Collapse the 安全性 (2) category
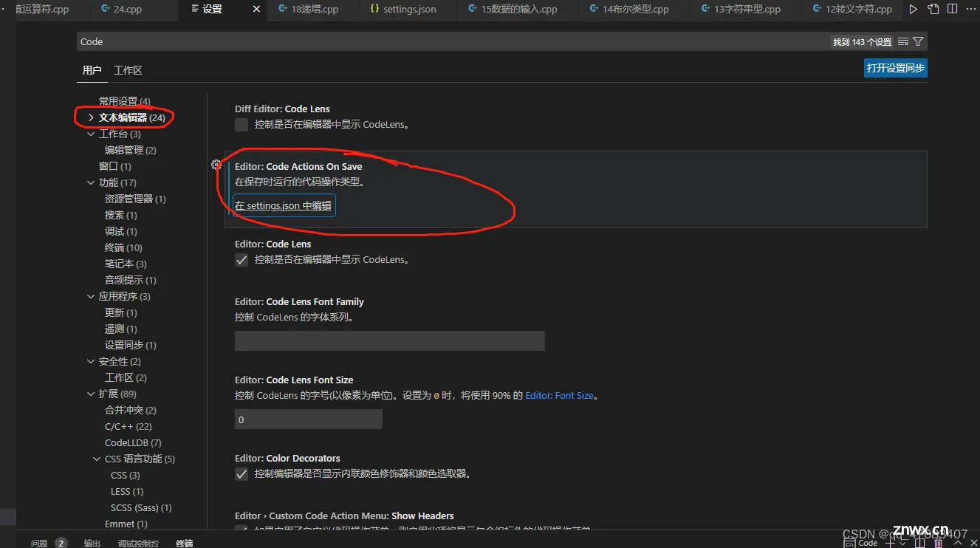Viewport: 980px width, 548px height. coord(91,361)
